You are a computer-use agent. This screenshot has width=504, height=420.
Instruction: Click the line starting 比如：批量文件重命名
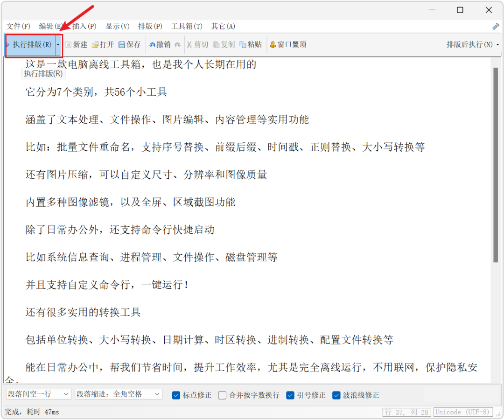225,147
